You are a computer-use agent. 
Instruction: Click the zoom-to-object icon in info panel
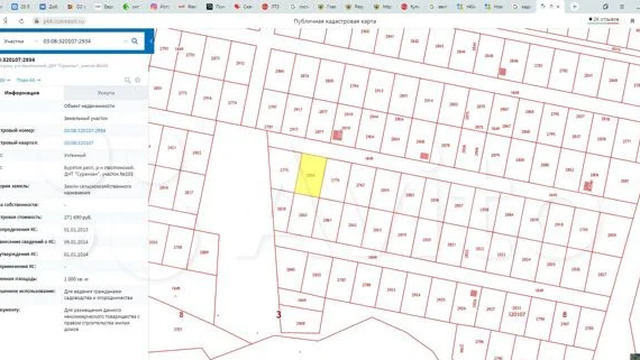(x=127, y=80)
